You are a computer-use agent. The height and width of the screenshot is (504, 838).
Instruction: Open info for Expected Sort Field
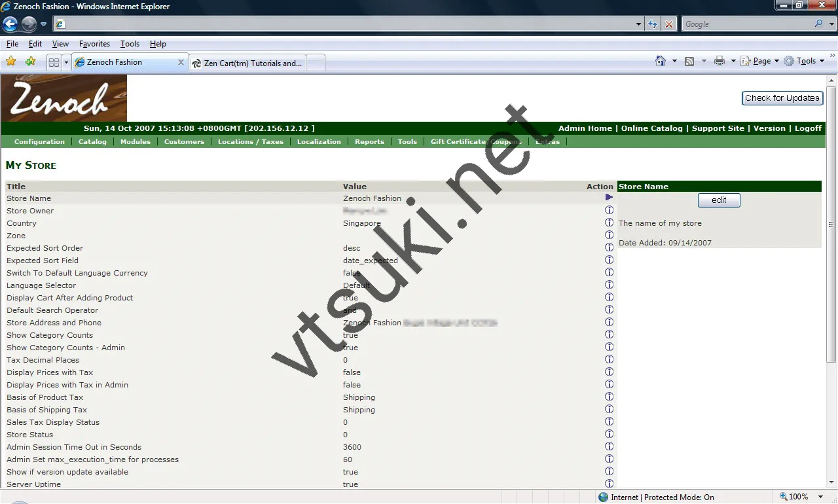click(x=609, y=260)
